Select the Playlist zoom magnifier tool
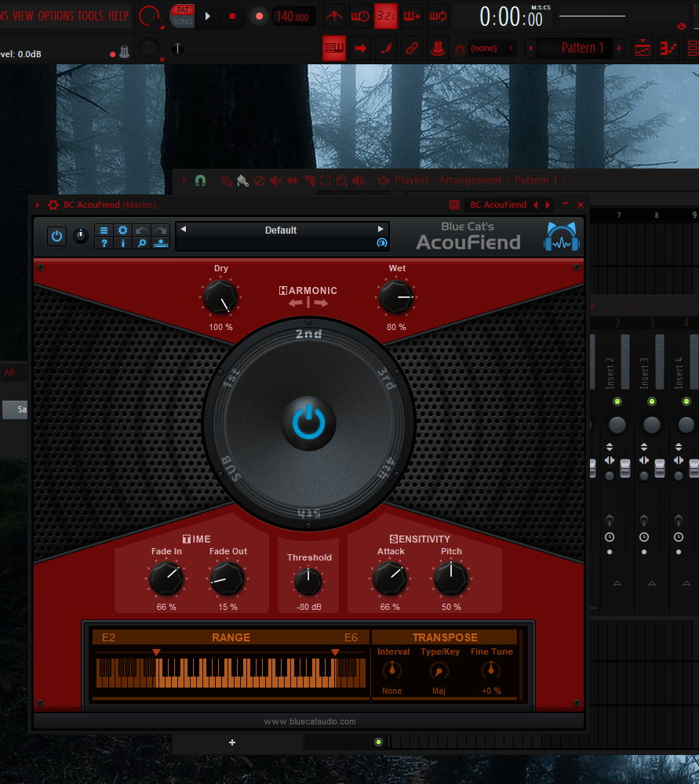 tap(342, 180)
